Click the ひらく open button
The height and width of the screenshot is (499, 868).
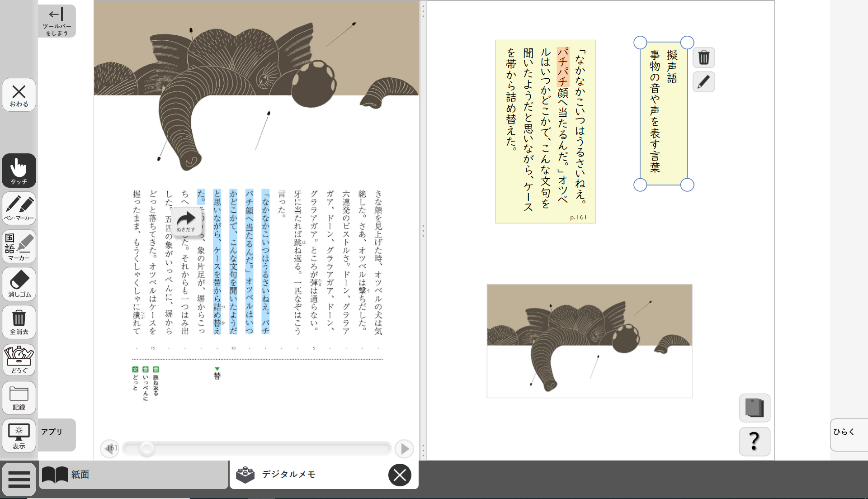pos(849,434)
